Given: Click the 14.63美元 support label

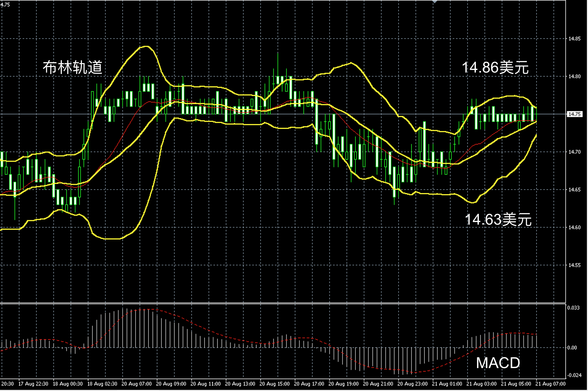Looking at the screenshot, I should click(x=498, y=219).
